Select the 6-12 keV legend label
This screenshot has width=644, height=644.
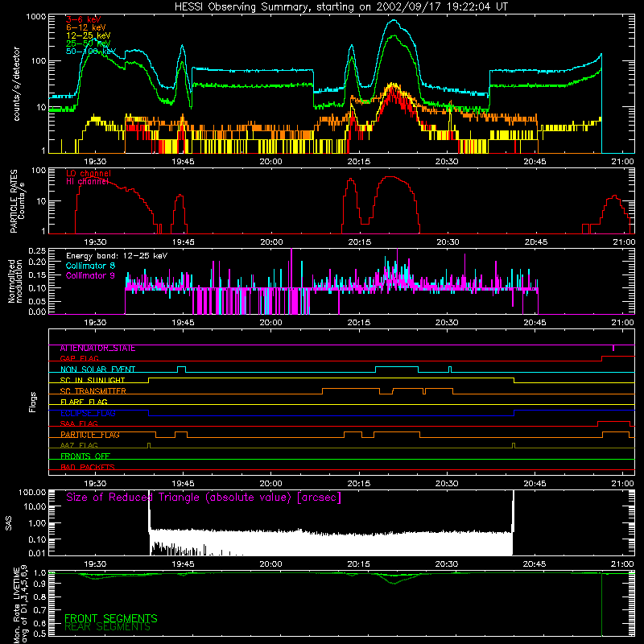tap(86, 27)
